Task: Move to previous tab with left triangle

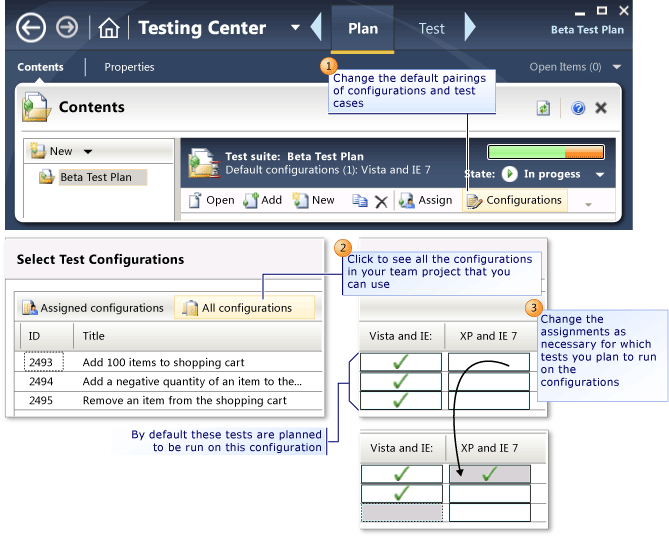Action: (316, 27)
